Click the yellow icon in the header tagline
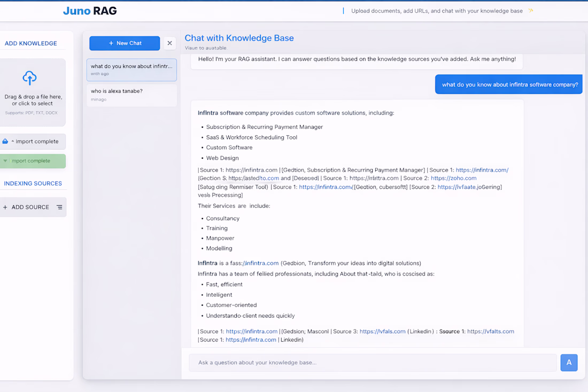The image size is (588, 392). [531, 11]
